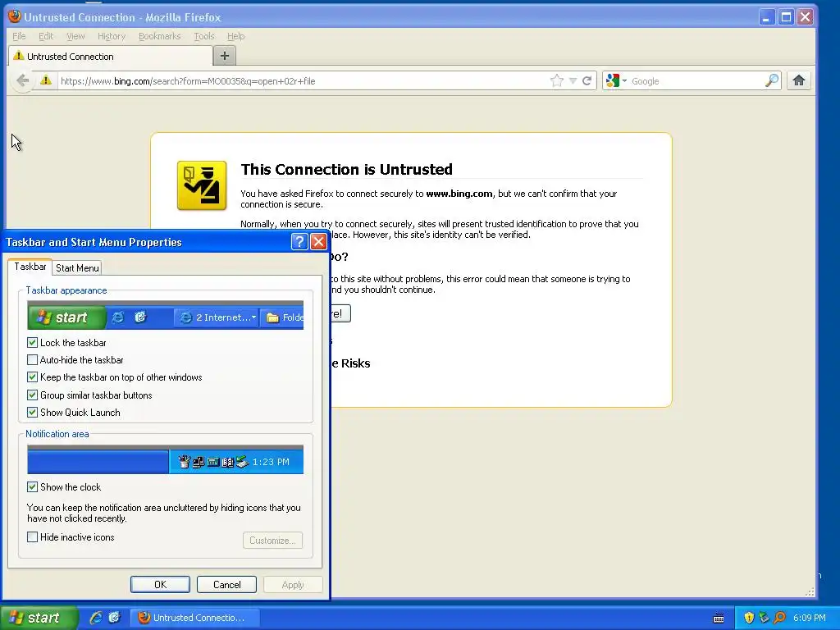Screen dimensions: 840x630
Task: Click the network connection tray icon
Action: 764,619
